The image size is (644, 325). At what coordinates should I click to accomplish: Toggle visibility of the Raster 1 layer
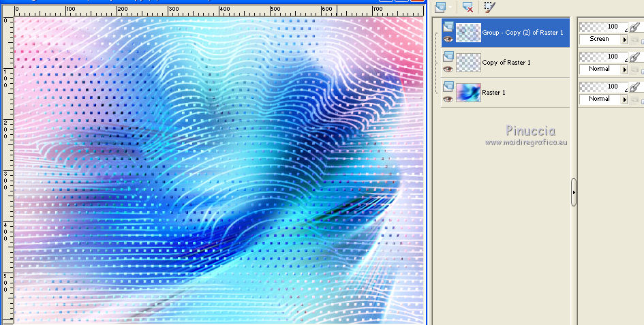click(448, 99)
